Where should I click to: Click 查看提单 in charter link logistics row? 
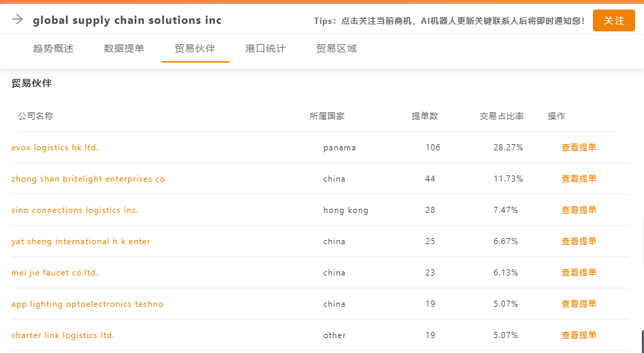point(579,335)
